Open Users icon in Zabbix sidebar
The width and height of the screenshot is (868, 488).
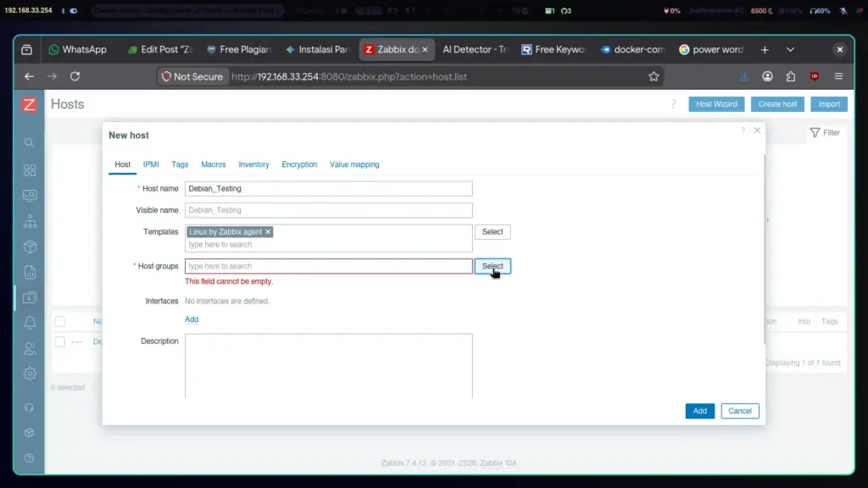(30, 348)
